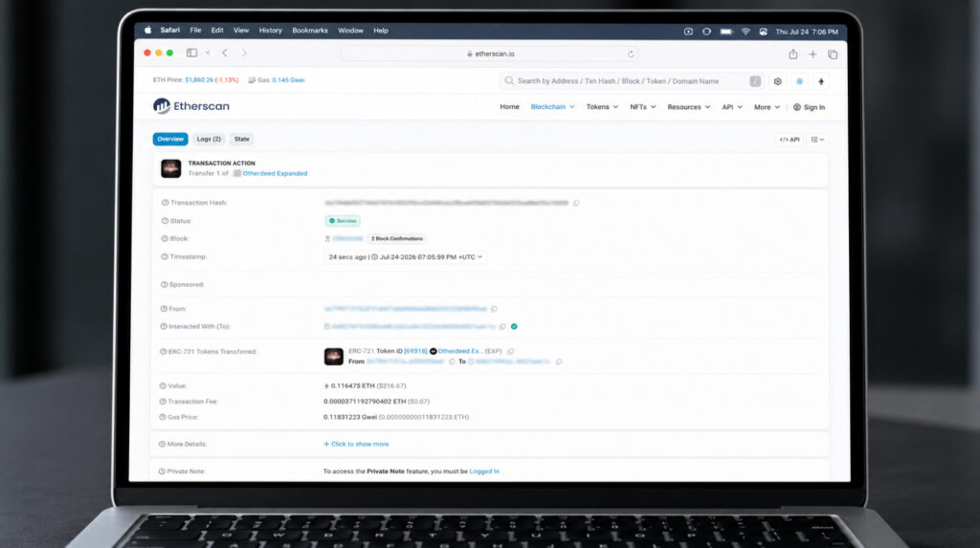Expand the Blockchain nav dropdown
This screenshot has height=548, width=980.
point(552,107)
